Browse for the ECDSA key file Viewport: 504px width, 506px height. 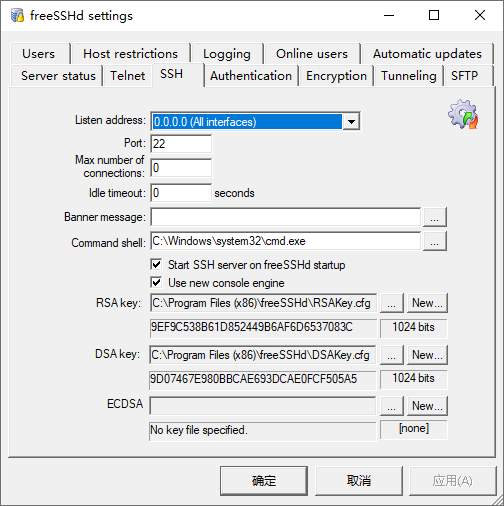[x=392, y=406]
